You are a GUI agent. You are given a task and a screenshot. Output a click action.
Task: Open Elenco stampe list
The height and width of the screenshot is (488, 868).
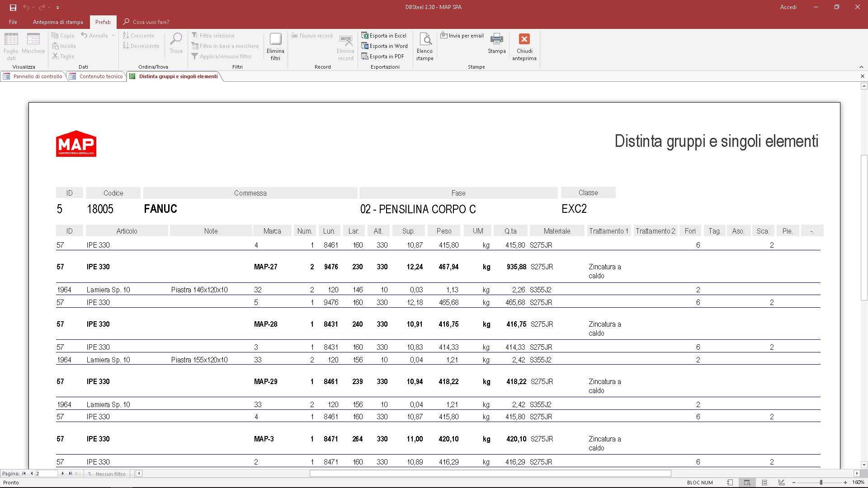click(x=425, y=47)
